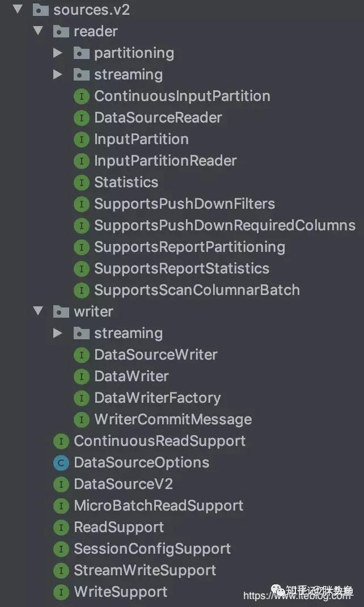Select the InputPartitionReader interface

166,161
